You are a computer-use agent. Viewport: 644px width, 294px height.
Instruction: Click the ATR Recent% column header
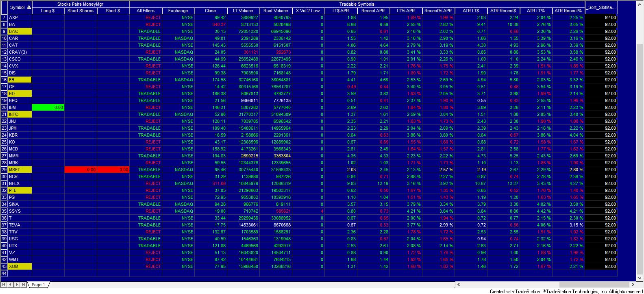click(568, 11)
